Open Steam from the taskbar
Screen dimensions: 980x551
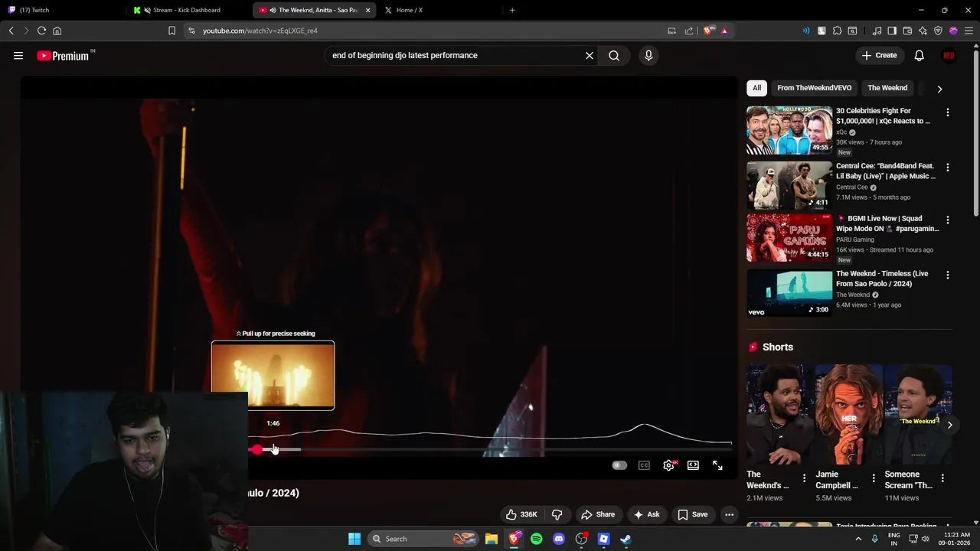(626, 539)
